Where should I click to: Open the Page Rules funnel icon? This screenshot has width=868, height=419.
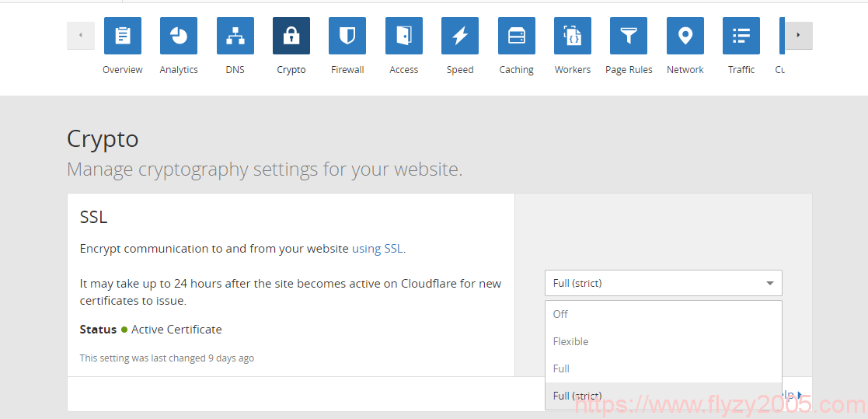[629, 36]
